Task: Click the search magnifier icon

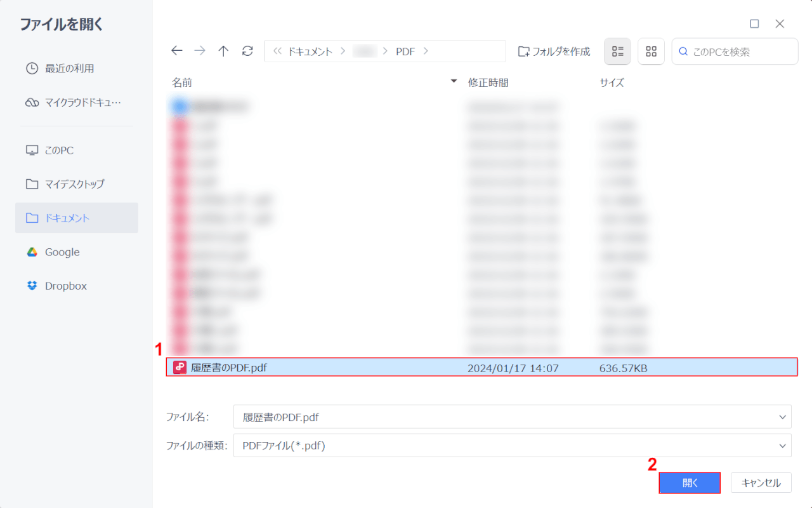Action: coord(683,51)
